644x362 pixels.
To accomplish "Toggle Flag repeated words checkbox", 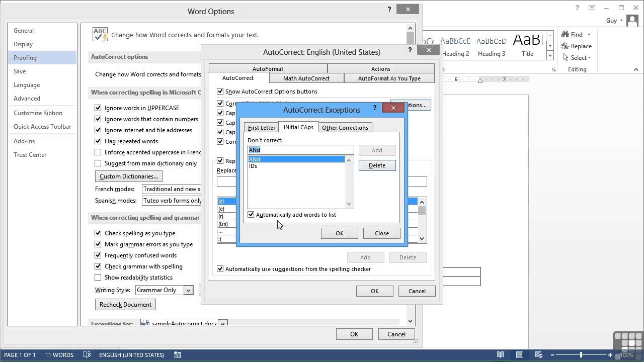I will click(98, 141).
